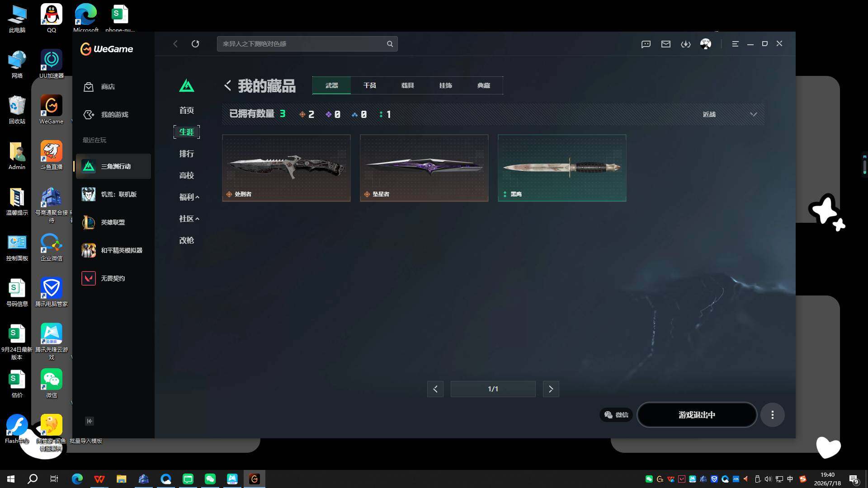Click the 游戏退出中 button
Screen dimensions: 868x488
(697, 415)
